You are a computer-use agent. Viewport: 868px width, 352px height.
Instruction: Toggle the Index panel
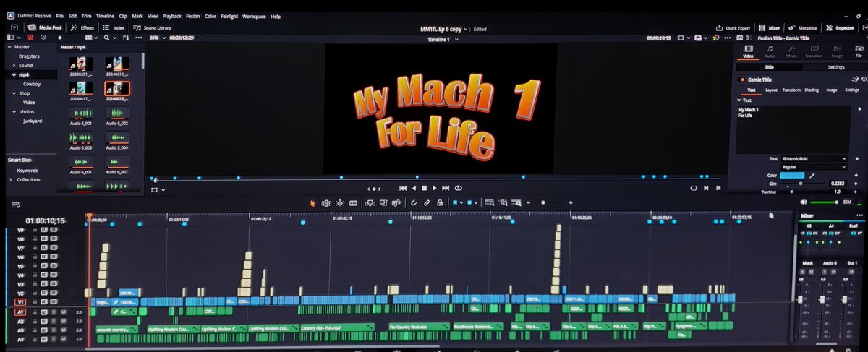click(x=114, y=27)
